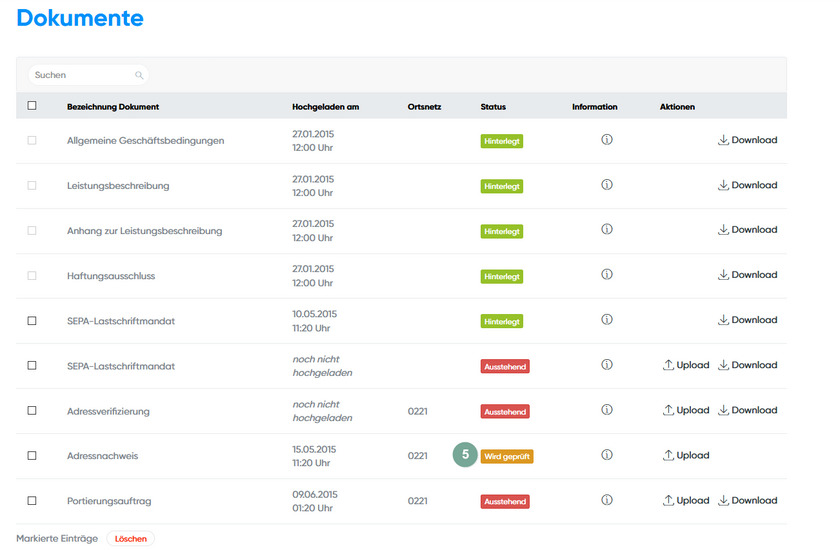This screenshot has width=840, height=550.
Task: Select the Portierungsauftrag row checkbox
Action: point(32,501)
